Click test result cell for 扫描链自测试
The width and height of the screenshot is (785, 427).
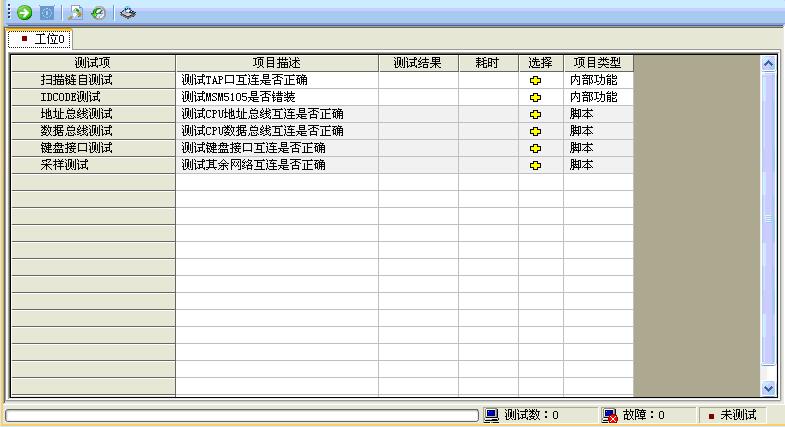[418, 80]
